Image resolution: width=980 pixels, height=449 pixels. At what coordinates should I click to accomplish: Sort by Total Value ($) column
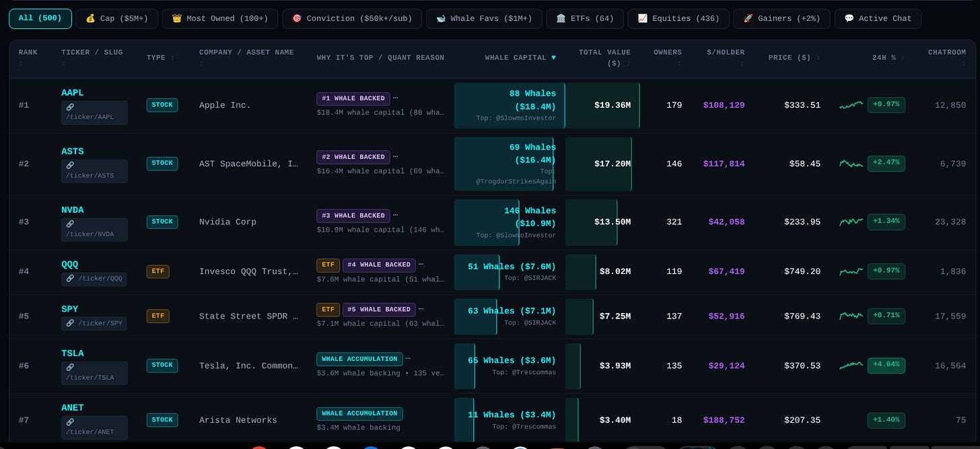(604, 57)
